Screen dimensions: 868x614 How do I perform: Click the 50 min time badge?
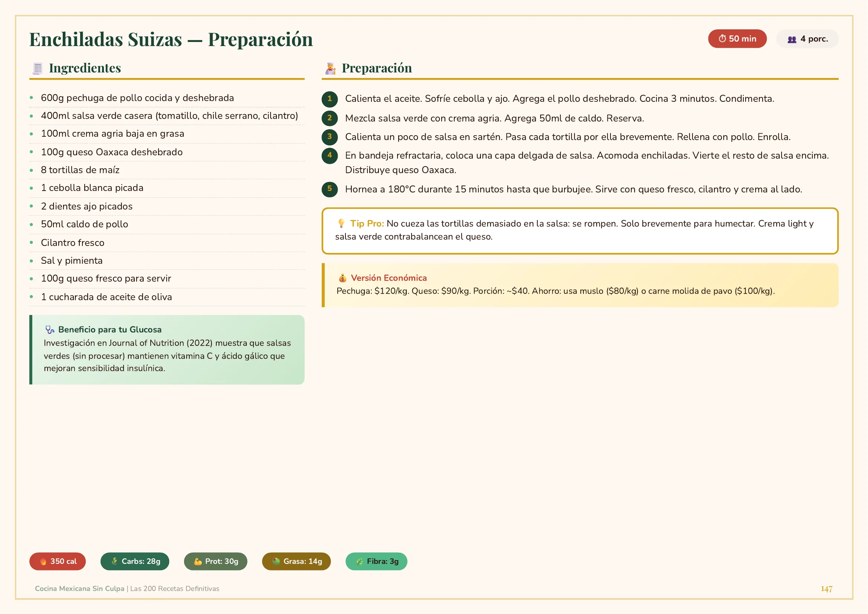[x=737, y=39]
